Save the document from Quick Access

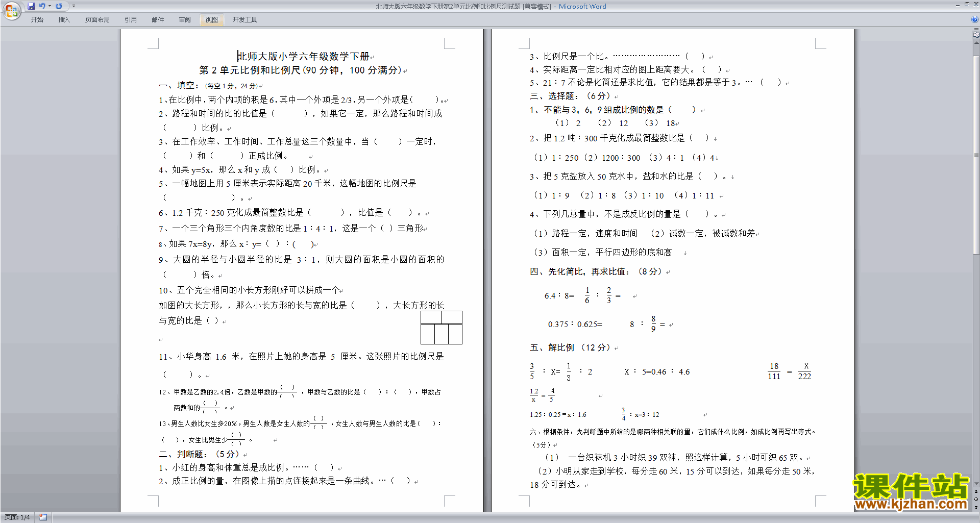[x=31, y=6]
